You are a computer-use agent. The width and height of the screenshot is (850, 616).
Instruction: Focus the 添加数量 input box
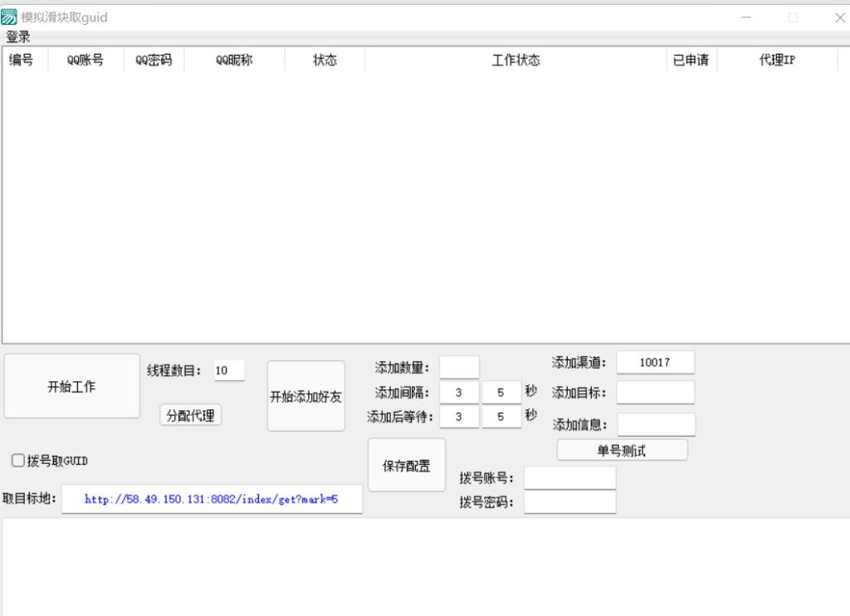(459, 368)
